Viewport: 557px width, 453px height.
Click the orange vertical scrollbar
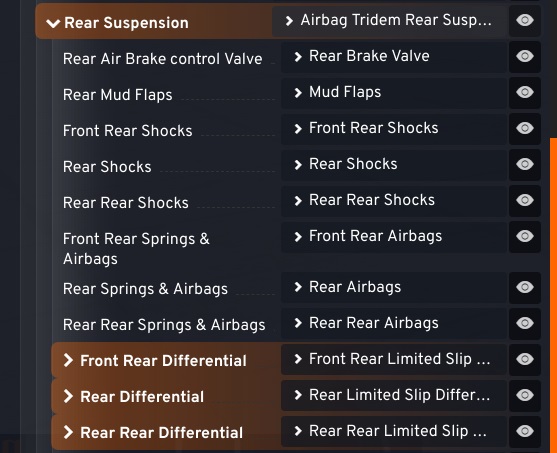[553, 295]
